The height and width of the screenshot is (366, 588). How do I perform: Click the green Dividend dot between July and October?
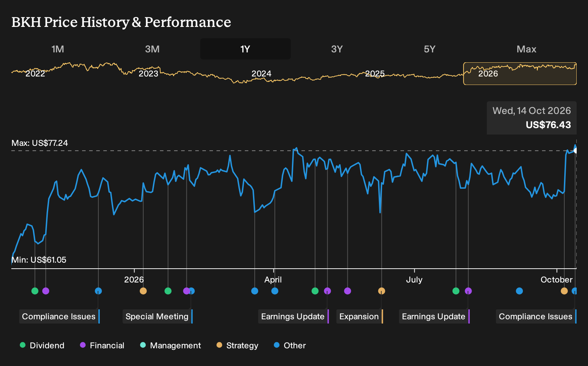click(x=456, y=291)
